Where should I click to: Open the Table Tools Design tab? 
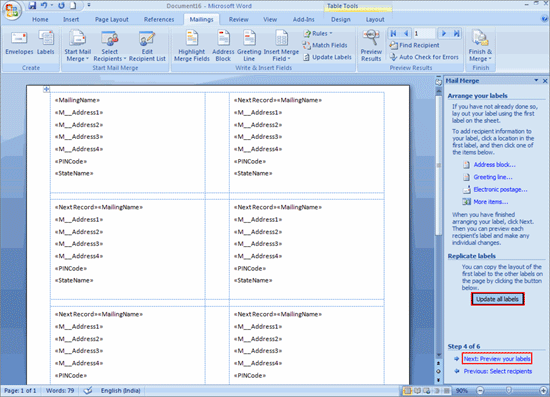pos(341,20)
